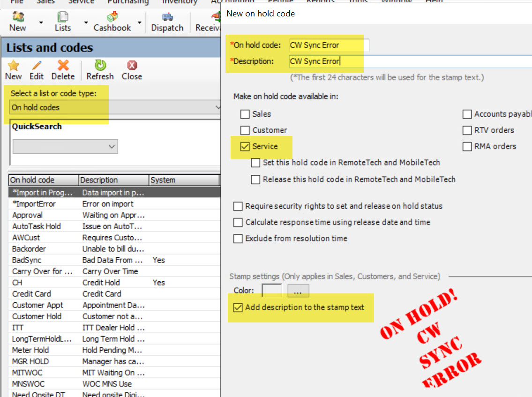Screen dimensions: 532x397
Task: Open the Sales menu
Action: (x=45, y=2)
